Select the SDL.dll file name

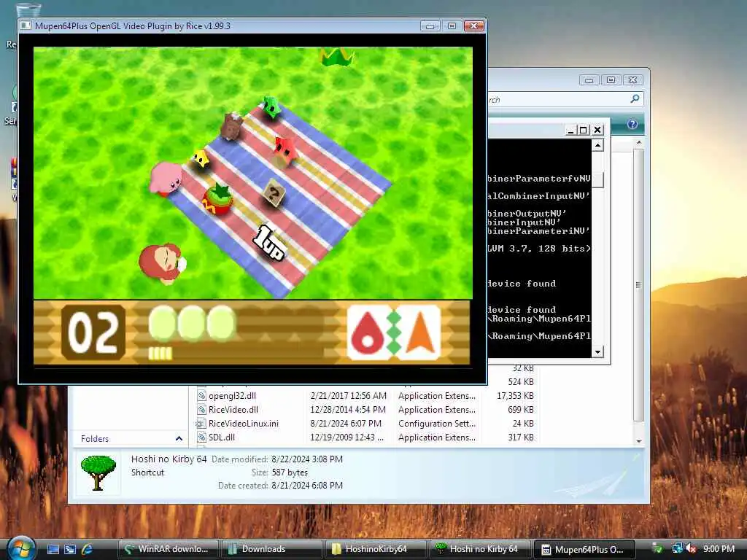coord(222,437)
